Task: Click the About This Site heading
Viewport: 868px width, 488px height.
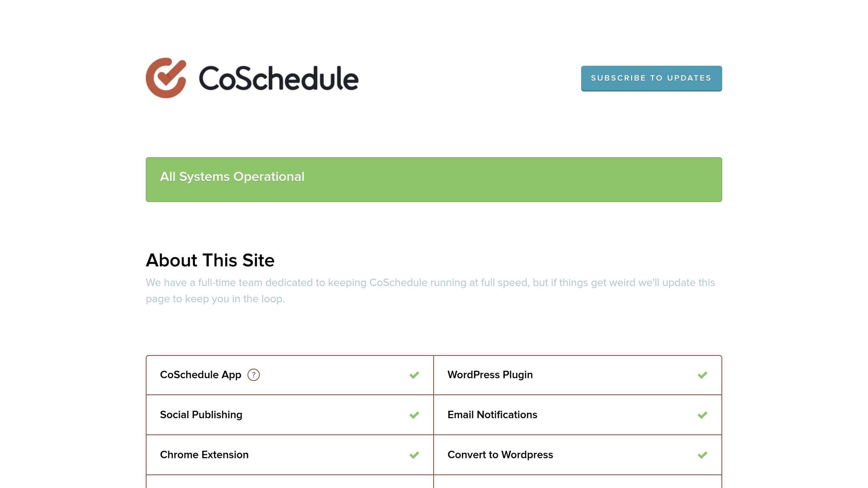Action: tap(210, 260)
